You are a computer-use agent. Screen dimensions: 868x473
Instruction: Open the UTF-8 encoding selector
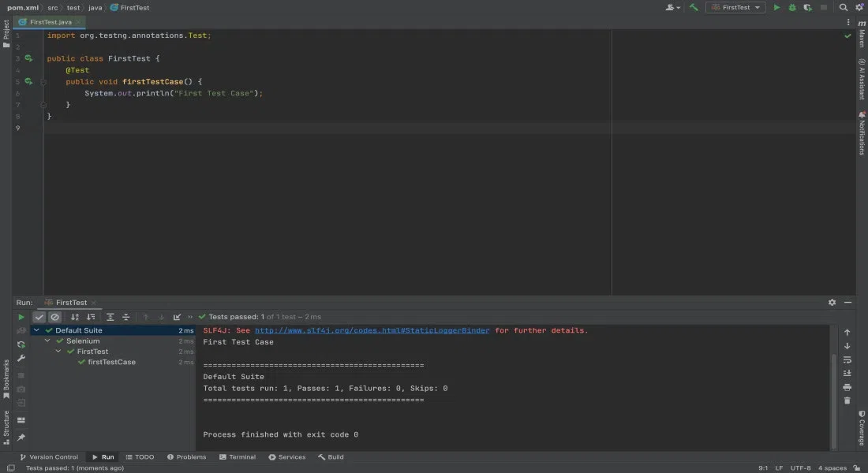tap(800, 468)
